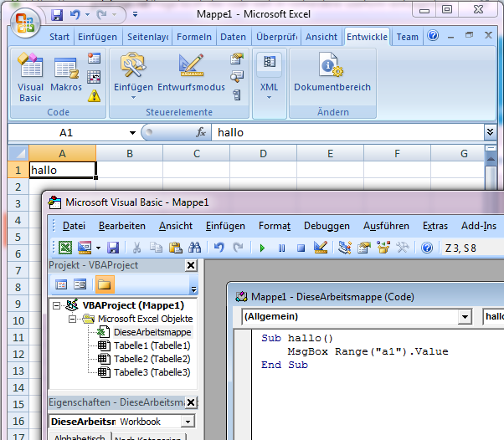Viewport: 504px width, 440px height.
Task: Toggle design mode in VBA toolbar
Action: point(321,248)
